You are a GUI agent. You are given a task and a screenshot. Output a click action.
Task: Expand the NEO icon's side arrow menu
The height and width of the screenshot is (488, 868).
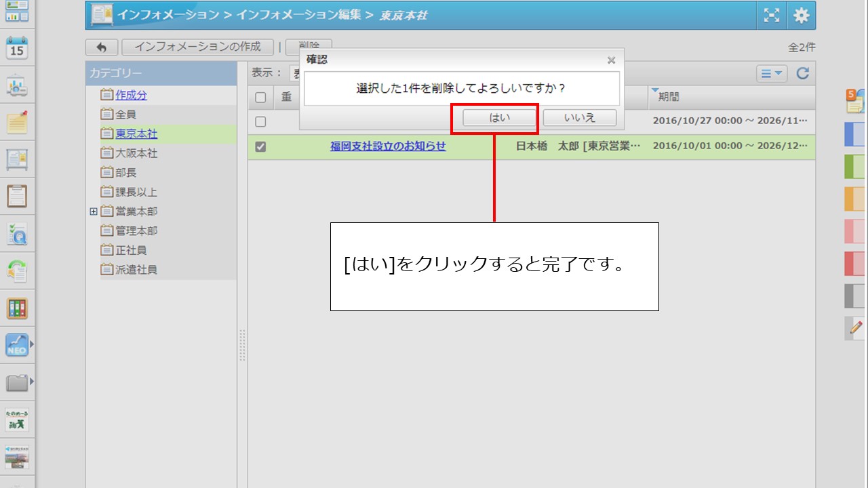(x=31, y=344)
